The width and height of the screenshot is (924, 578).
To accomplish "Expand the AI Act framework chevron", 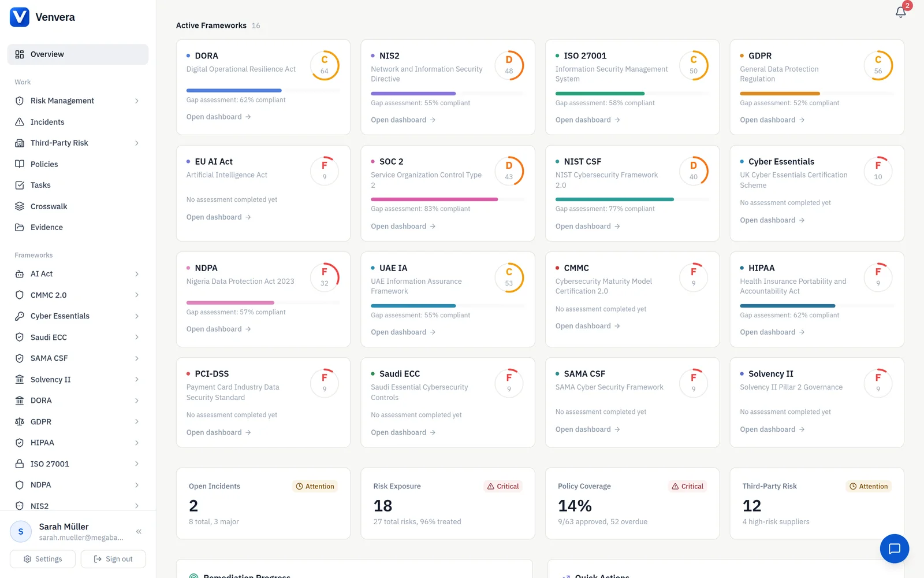I will click(x=137, y=274).
